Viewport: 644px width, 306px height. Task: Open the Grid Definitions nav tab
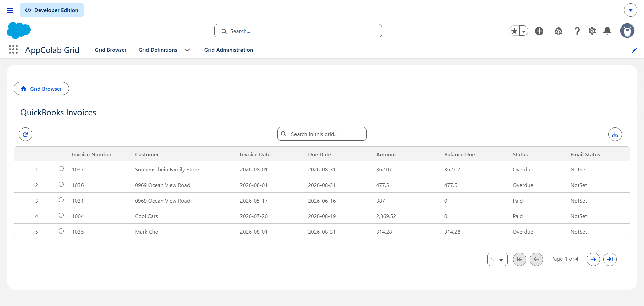point(158,50)
